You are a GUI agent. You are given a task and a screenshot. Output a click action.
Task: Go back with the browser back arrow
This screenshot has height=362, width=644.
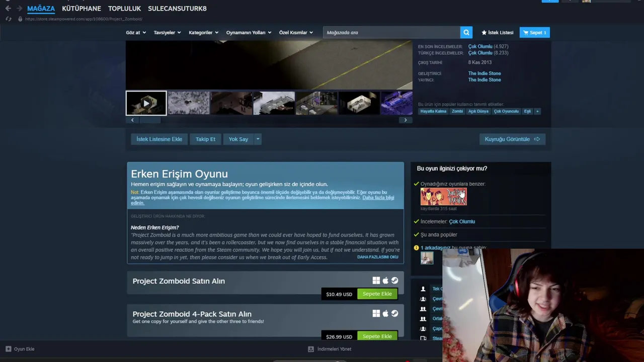(8, 9)
